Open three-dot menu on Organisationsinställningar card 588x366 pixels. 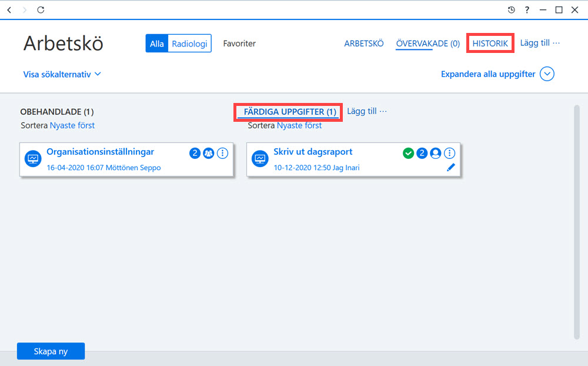coord(222,153)
